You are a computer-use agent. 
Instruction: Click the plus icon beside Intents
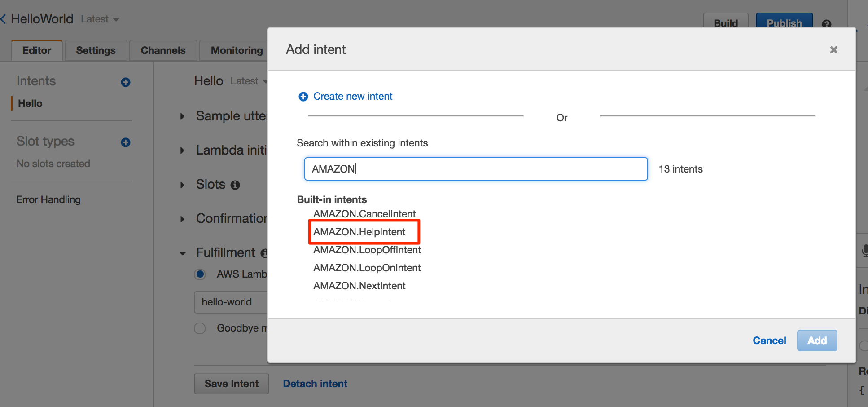coord(125,82)
